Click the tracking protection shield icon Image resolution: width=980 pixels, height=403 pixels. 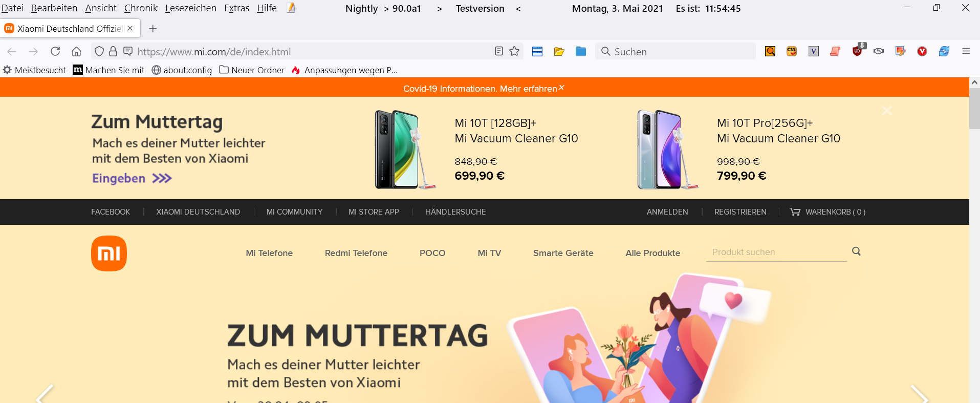[x=99, y=51]
